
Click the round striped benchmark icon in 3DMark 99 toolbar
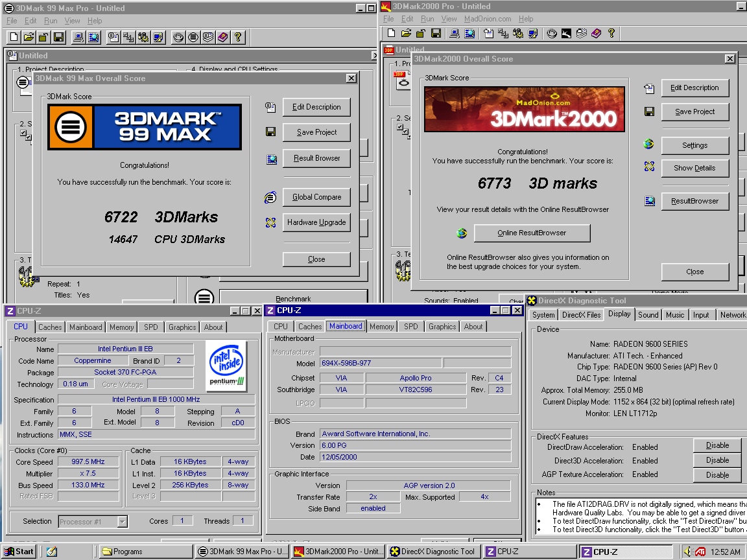click(193, 37)
